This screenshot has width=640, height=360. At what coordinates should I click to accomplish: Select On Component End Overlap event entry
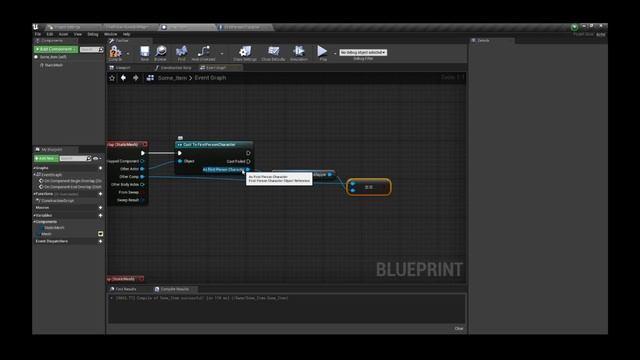pyautogui.click(x=70, y=187)
